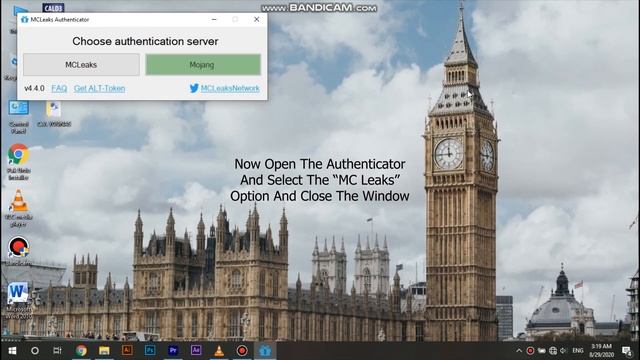Select the desktop file icon beside Control Panel
Screen dimensions: 640x360
coord(54,114)
